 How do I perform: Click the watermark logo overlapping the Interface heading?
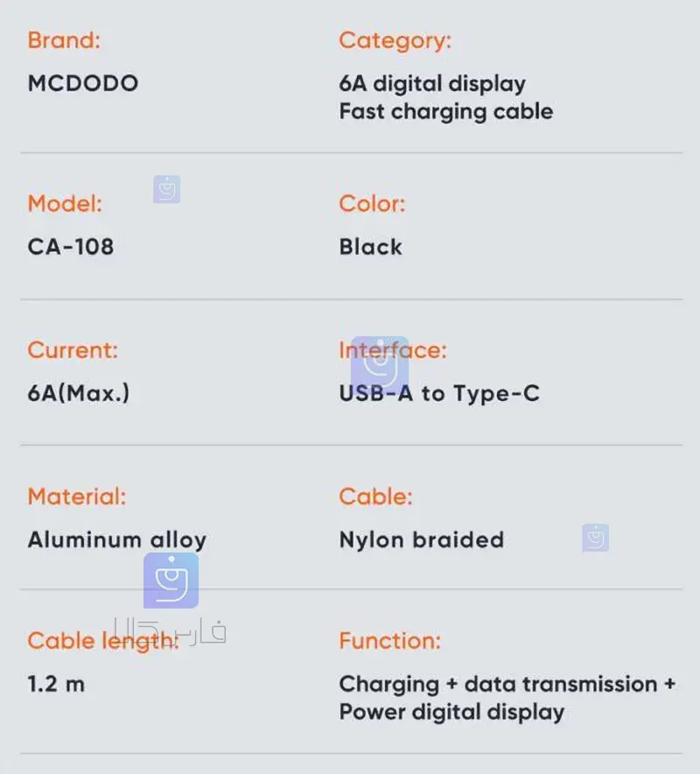click(380, 360)
